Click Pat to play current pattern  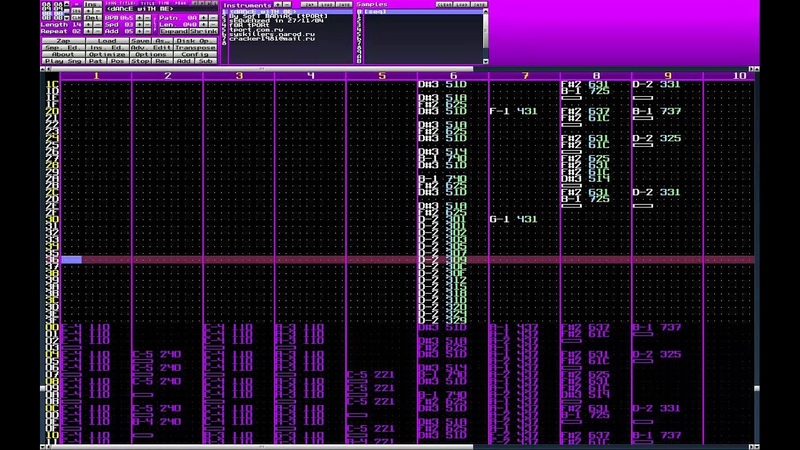[96, 61]
